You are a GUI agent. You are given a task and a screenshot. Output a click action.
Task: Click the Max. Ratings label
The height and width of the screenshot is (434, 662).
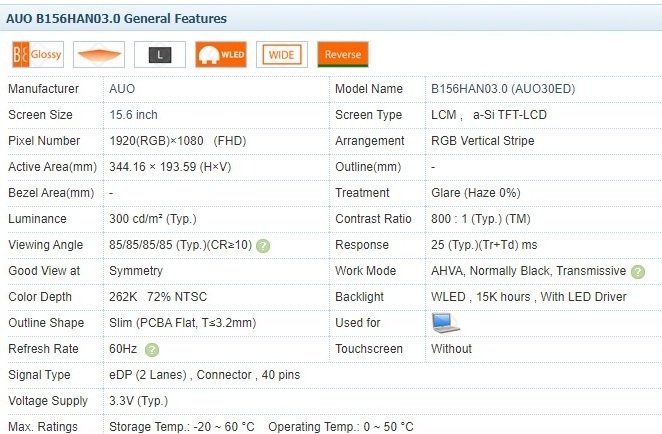[x=43, y=427]
